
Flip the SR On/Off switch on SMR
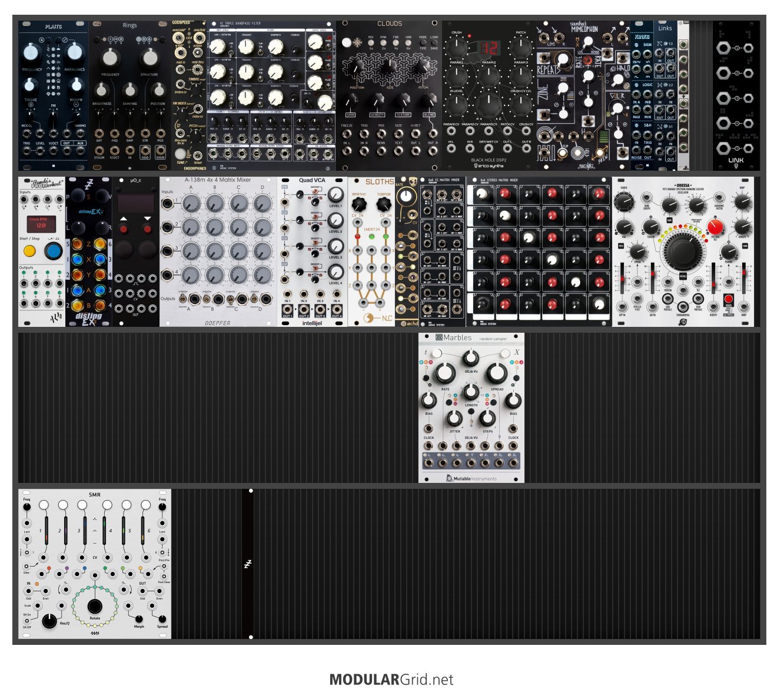click(x=27, y=621)
